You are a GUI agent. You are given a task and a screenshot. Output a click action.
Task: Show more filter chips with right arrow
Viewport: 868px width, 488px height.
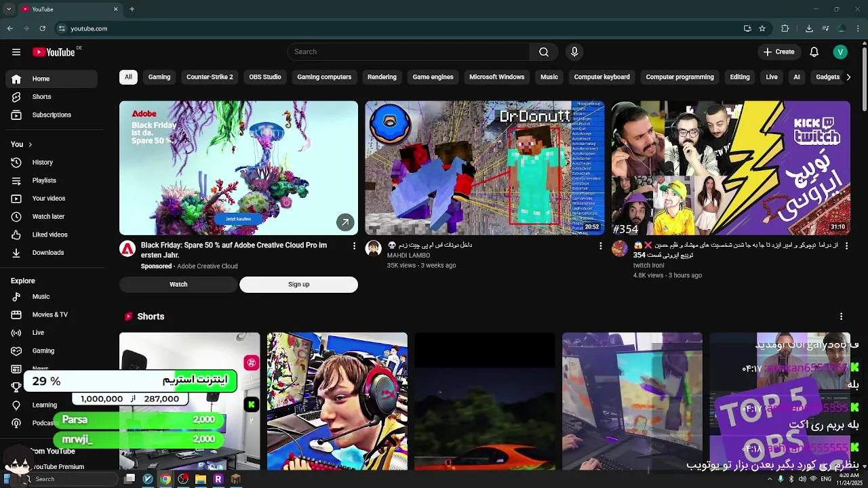click(x=848, y=77)
